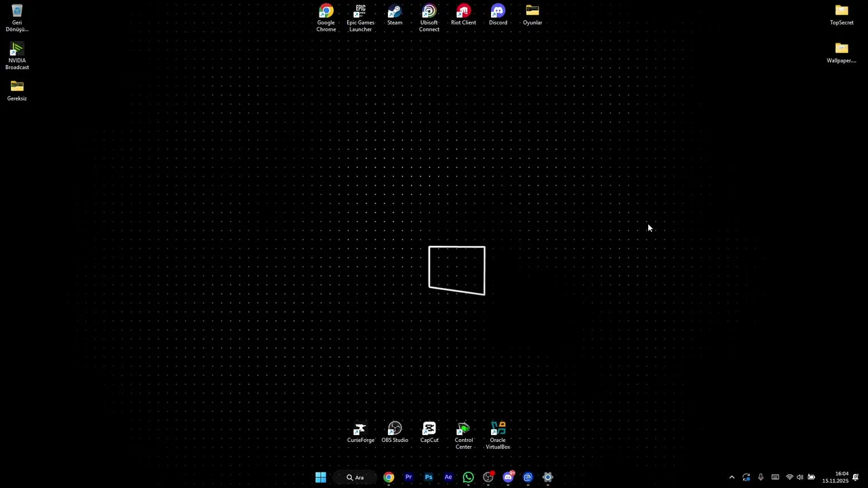Open Wi-Fi network settings in tray
The width and height of the screenshot is (868, 488).
click(789, 478)
